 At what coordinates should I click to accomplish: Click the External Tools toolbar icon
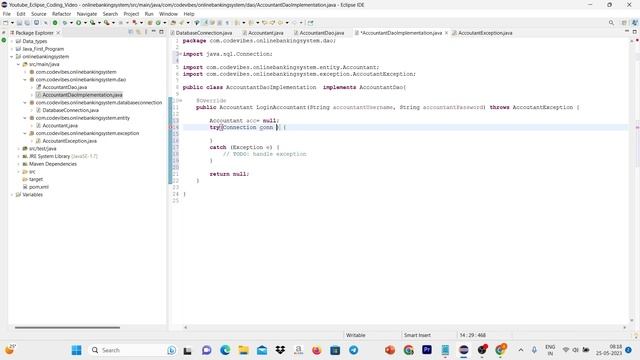106,23
